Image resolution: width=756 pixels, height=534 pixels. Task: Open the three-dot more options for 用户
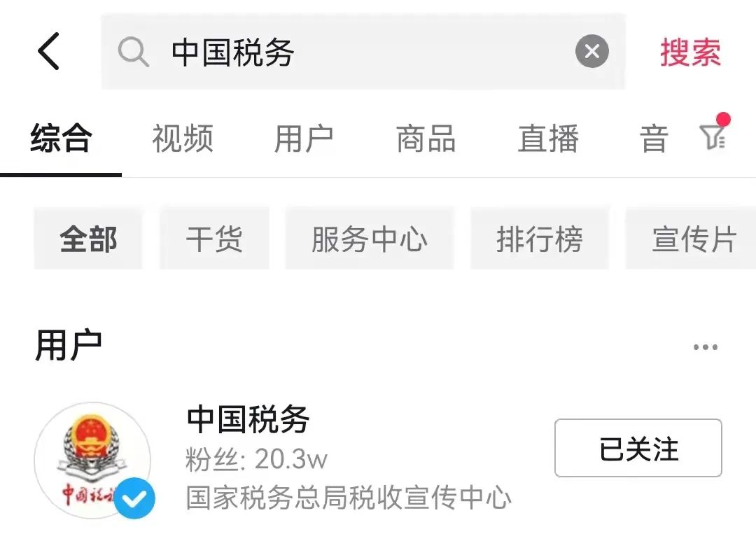(706, 346)
